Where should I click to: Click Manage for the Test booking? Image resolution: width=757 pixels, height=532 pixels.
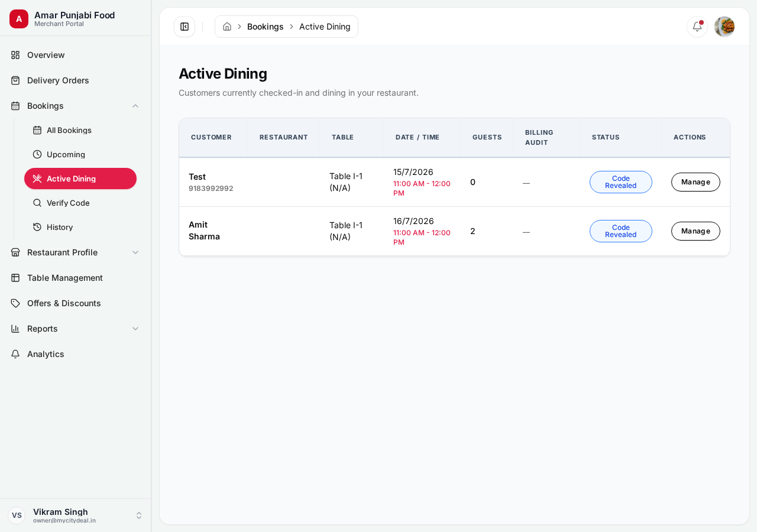click(695, 182)
